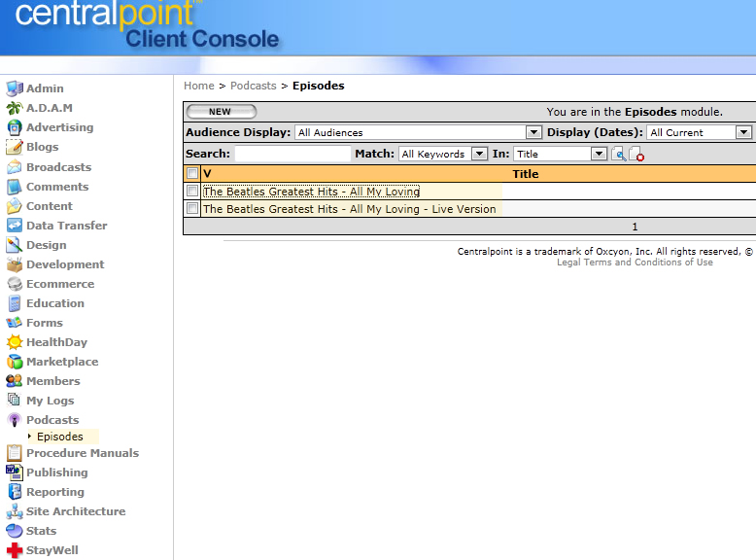
Task: Check the 'All My Loving' episode checkbox
Action: click(x=192, y=192)
